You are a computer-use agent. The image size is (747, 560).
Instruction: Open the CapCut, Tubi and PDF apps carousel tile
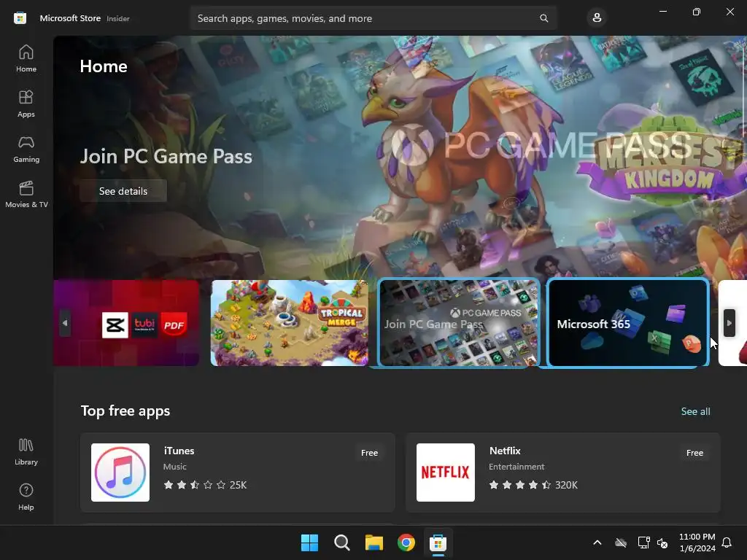pos(126,323)
